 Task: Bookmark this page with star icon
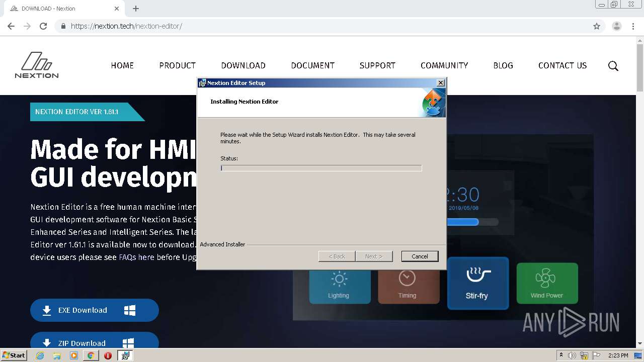pos(597,26)
